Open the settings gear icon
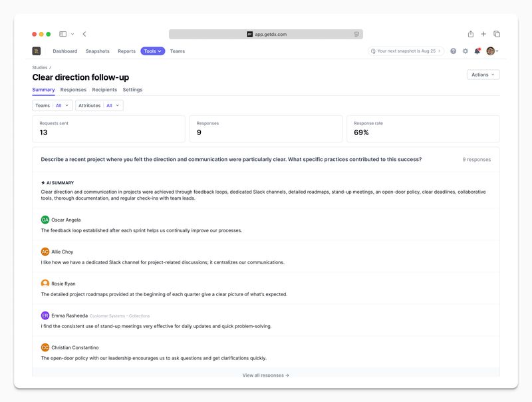This screenshot has height=402, width=532. (465, 51)
